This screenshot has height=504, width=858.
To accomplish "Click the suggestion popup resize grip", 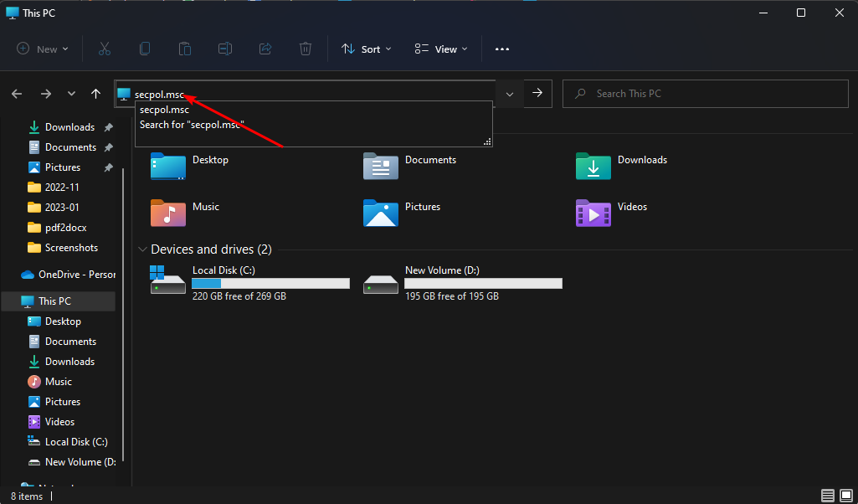I will [487, 141].
